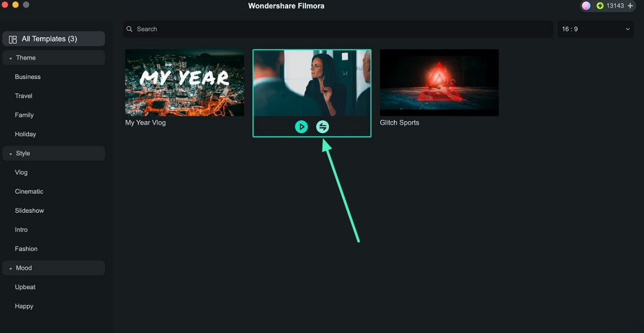Collapse the Theme section

(54, 57)
